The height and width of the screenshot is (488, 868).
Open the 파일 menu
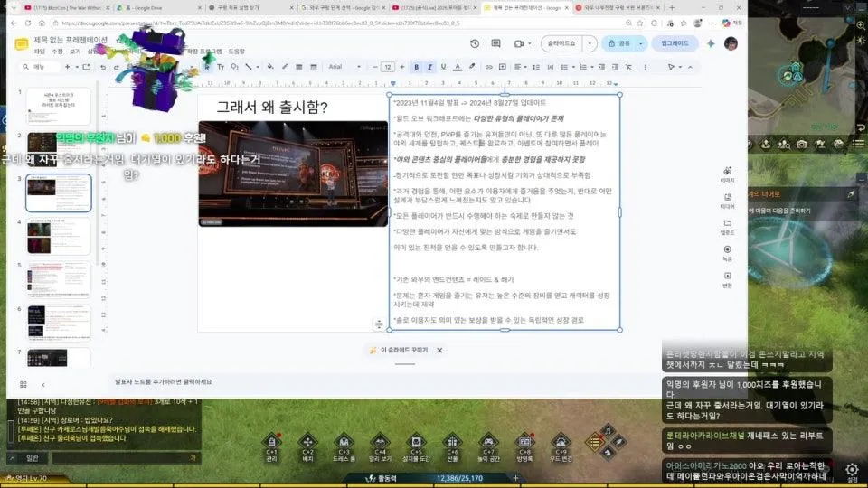click(x=40, y=52)
